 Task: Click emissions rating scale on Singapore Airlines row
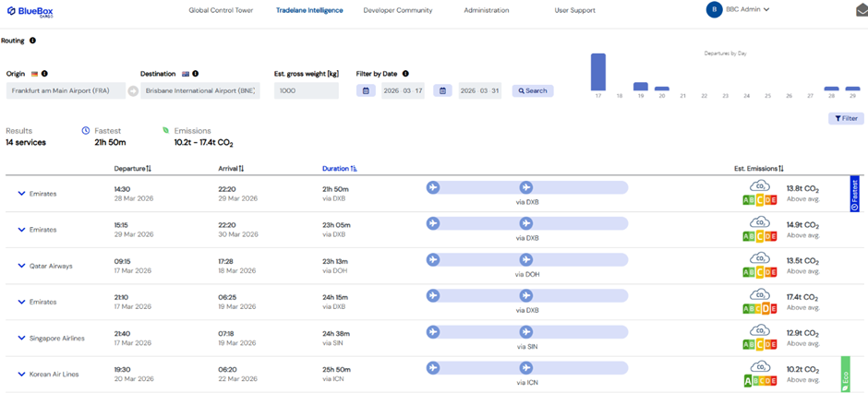(760, 345)
